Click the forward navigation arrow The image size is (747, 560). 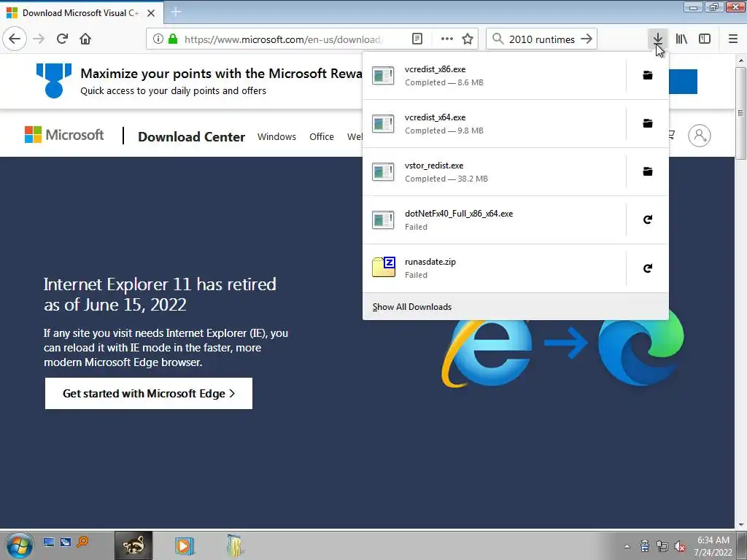tap(39, 39)
